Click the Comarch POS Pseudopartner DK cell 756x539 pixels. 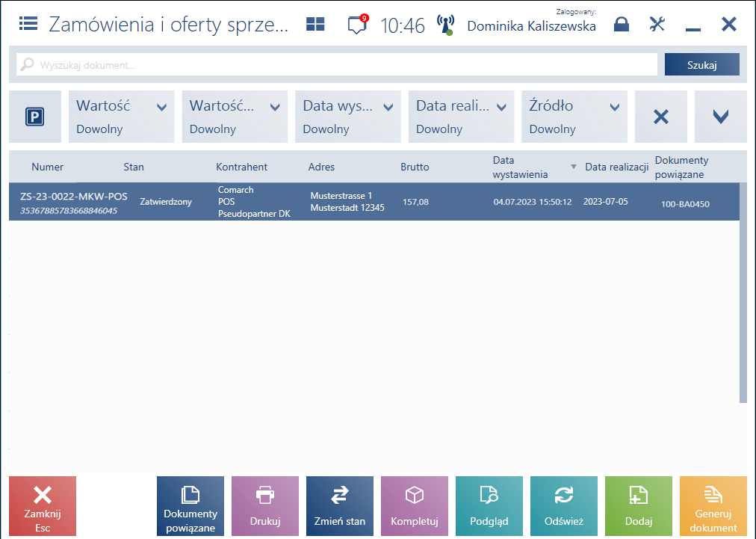254,202
